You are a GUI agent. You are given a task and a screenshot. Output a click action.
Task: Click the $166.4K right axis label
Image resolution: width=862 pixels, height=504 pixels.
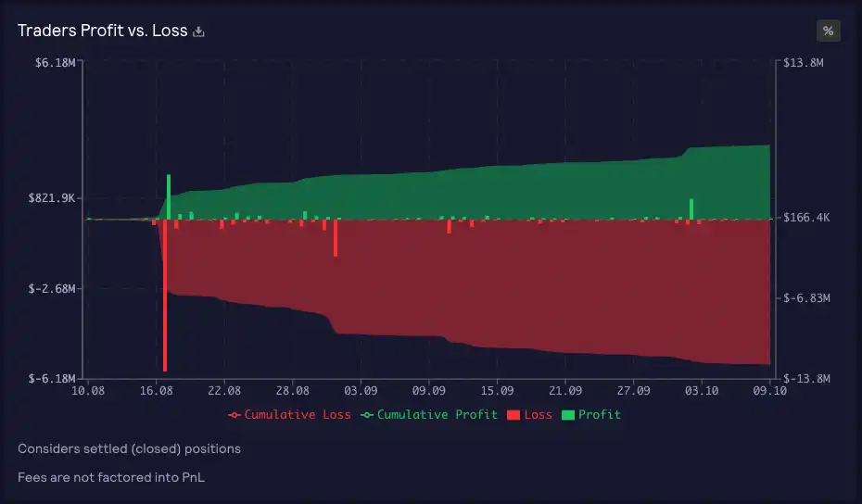point(806,218)
